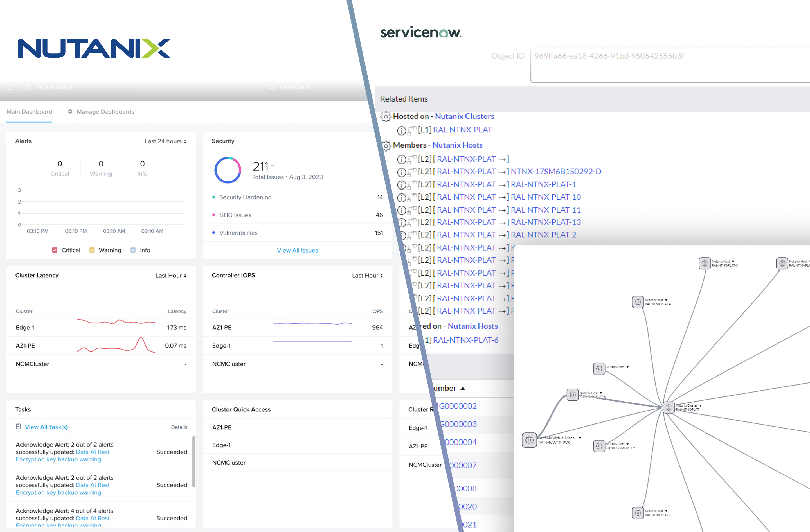810x532 pixels.
Task: Open Alerts Last 24 hours dropdown
Action: click(165, 141)
